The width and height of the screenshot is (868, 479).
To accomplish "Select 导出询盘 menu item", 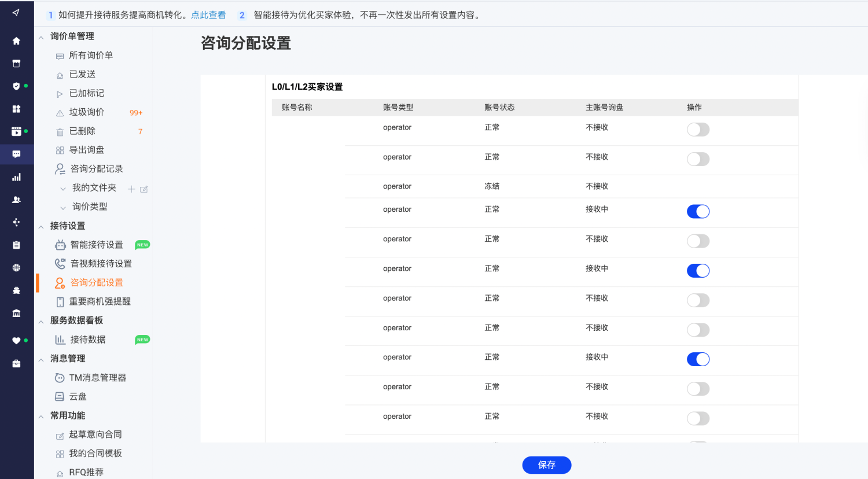I will 87,150.
